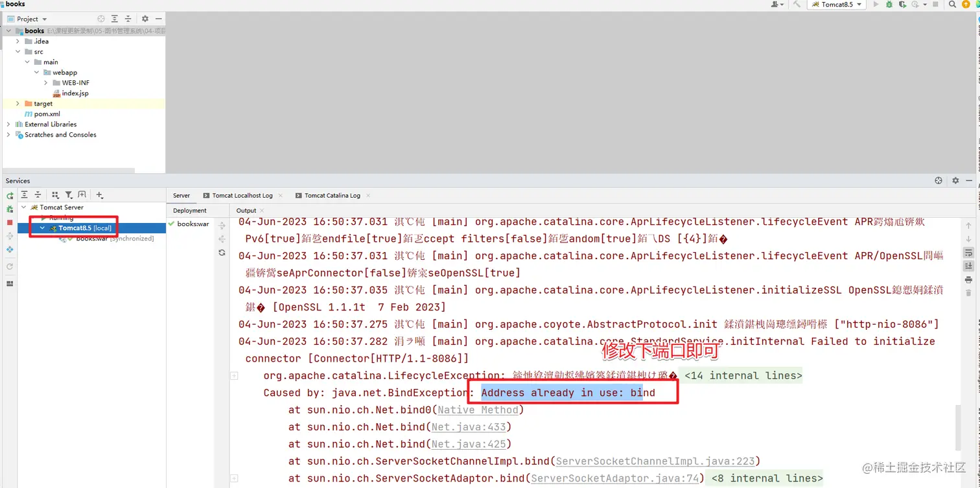Click the layout settings icon in Services sidebar

click(10, 283)
